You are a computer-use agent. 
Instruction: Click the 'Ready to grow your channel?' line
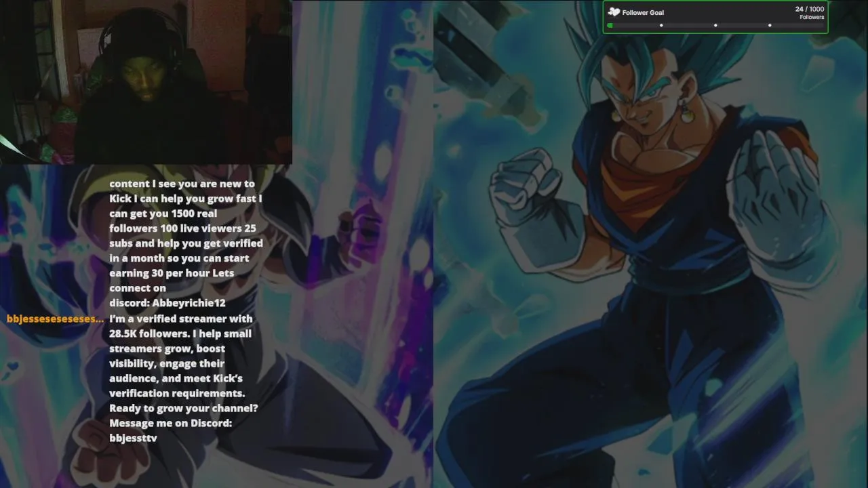coord(183,408)
